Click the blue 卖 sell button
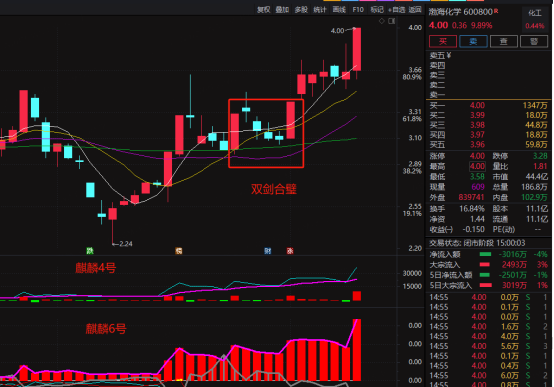This screenshot has height=387, width=554. click(473, 41)
